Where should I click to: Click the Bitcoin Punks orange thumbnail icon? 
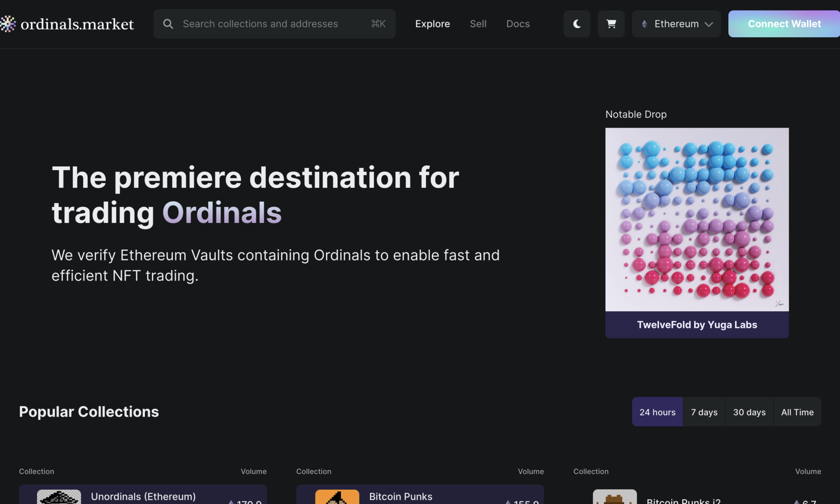pyautogui.click(x=337, y=498)
